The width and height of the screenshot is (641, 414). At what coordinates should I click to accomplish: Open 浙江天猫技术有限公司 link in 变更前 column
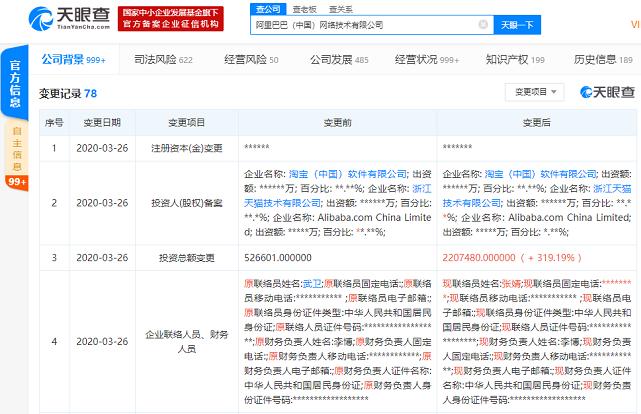pyautogui.click(x=338, y=196)
